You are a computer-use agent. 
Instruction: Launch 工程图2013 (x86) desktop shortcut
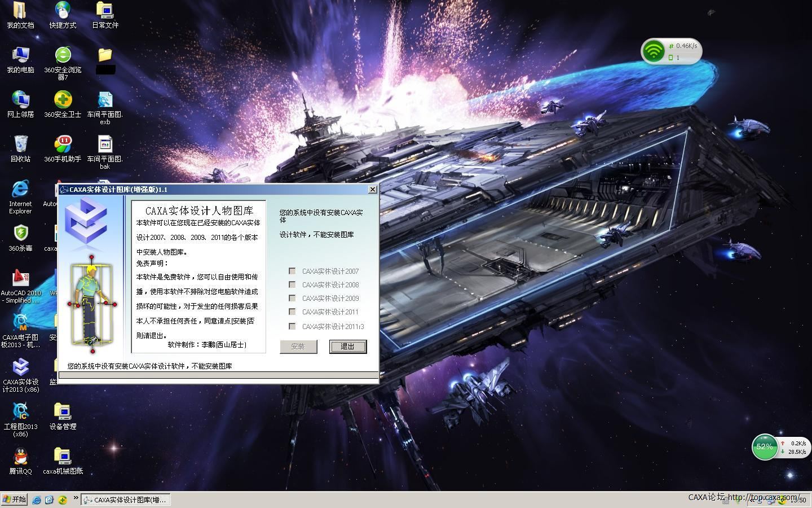[x=20, y=420]
